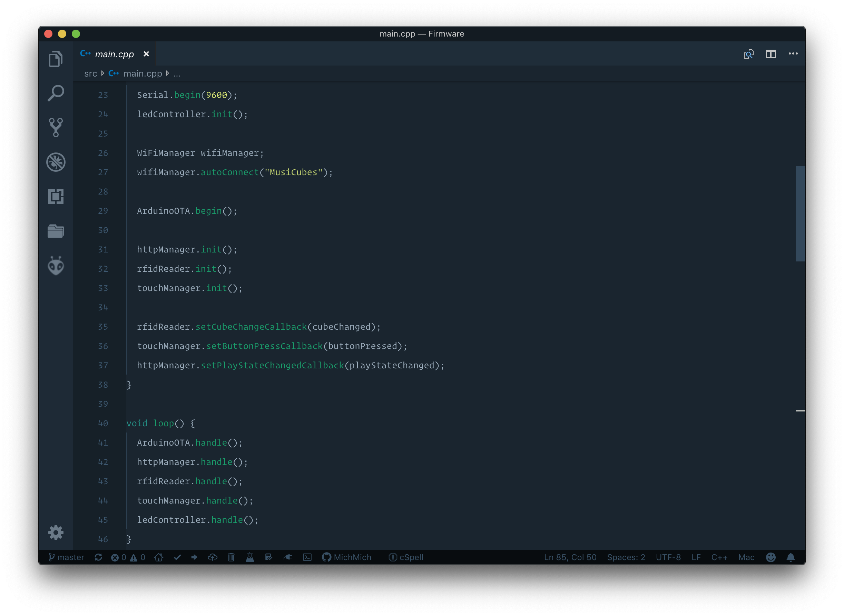Click the src breadcrumb folder
Image resolution: width=844 pixels, height=616 pixels.
pos(91,73)
